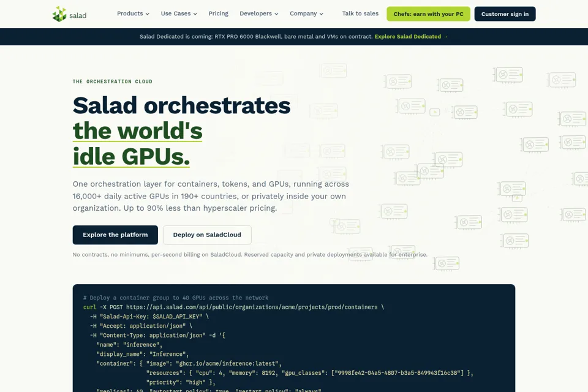588x392 pixels.
Task: Click the curl -X POST command line
Action: coord(233,307)
